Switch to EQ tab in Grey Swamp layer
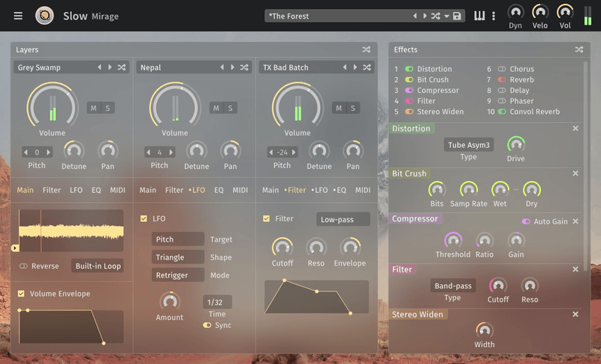601x364 pixels. 96,190
